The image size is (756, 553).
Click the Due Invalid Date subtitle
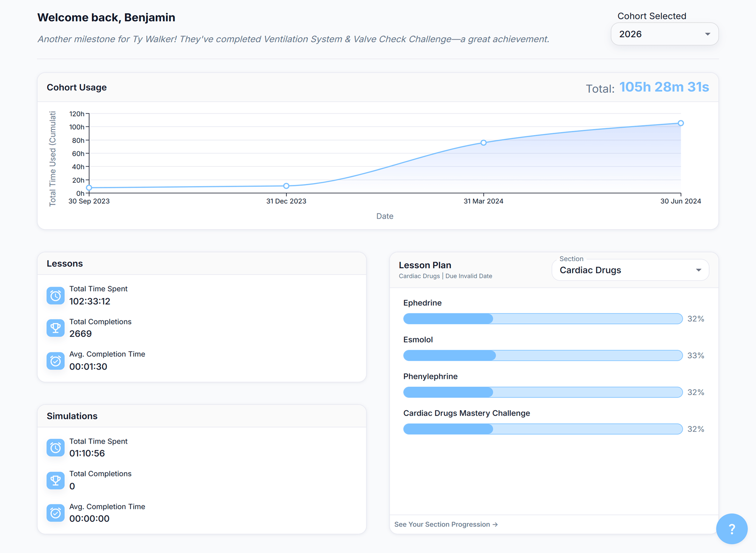(x=469, y=276)
